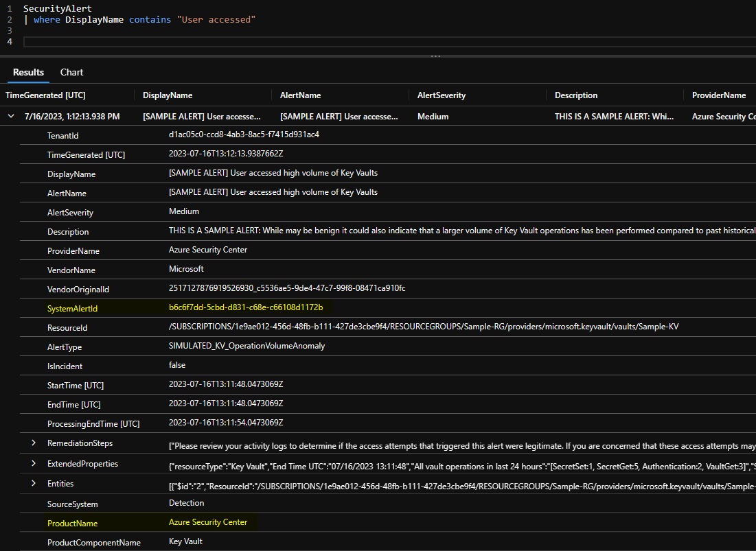Click the ProviderName value in details list

(208, 250)
